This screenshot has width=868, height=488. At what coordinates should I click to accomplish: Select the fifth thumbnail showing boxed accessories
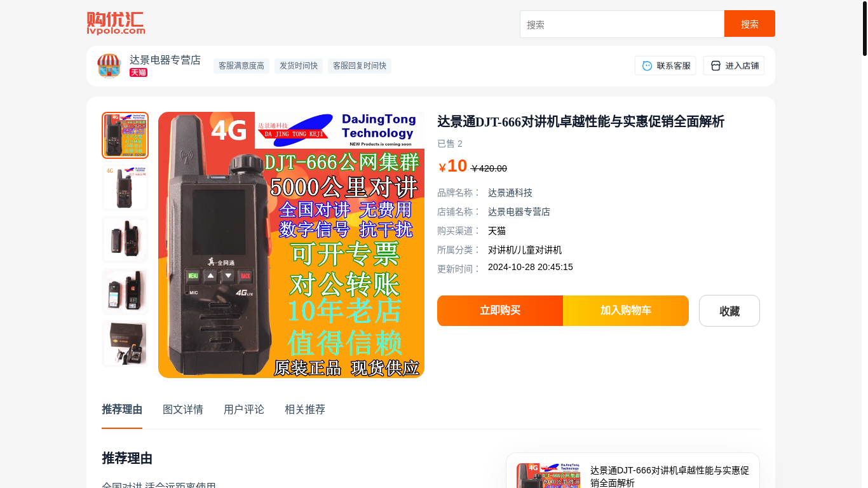[125, 344]
